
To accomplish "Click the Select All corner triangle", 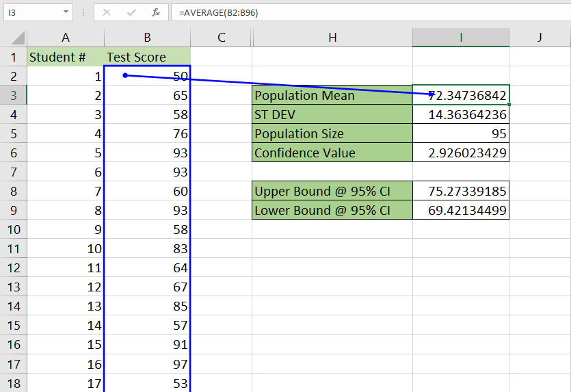I will pos(17,38).
